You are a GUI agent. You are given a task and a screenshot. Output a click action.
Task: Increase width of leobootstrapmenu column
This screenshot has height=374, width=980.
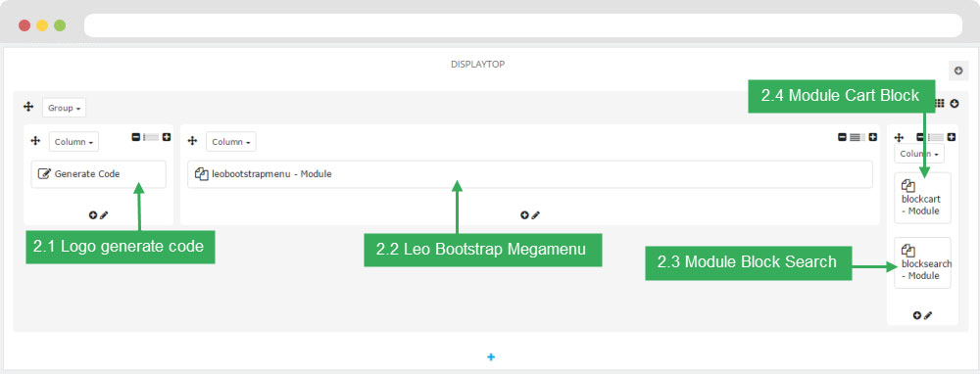click(x=873, y=137)
